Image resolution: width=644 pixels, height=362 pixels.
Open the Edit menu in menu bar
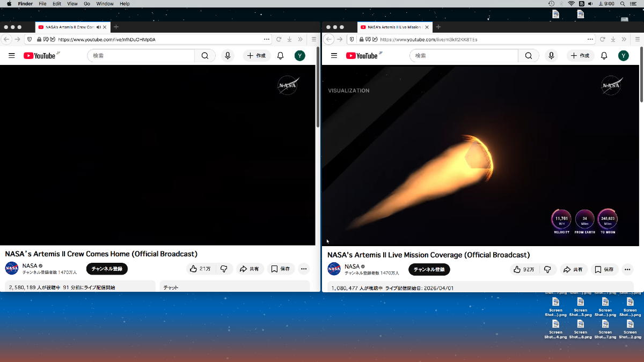56,4
